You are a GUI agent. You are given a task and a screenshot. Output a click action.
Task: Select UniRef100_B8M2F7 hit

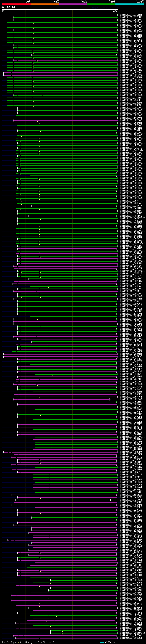coord(131,369)
